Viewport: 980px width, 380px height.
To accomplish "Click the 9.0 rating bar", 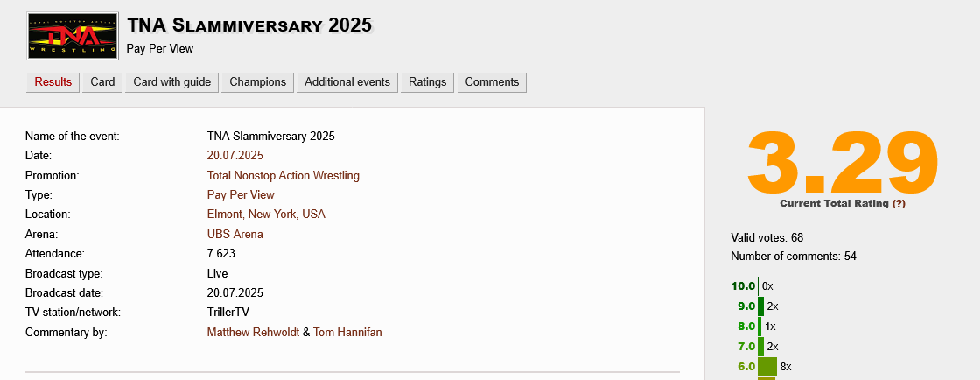I will [x=760, y=306].
